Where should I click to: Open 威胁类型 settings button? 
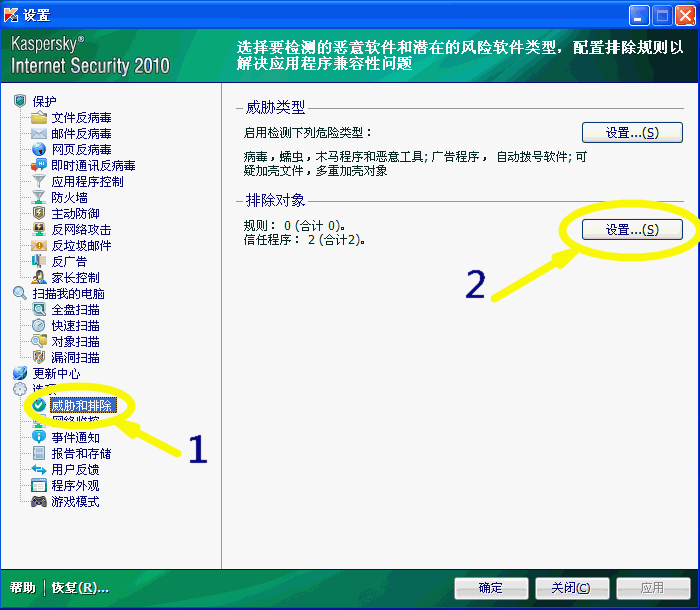coord(632,133)
